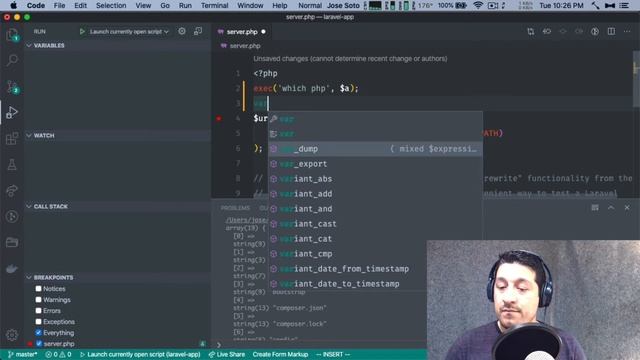640x360 pixels.
Task: Open the folder project manager icon
Action: pos(12,242)
